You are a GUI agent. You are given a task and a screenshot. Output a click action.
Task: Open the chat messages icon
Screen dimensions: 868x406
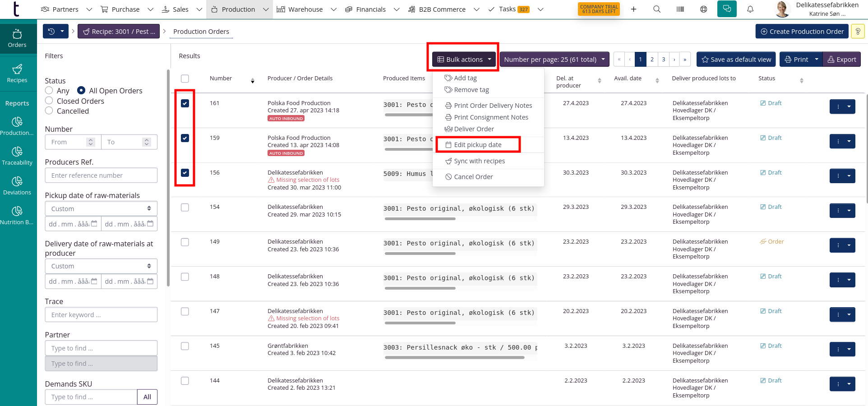pos(727,9)
